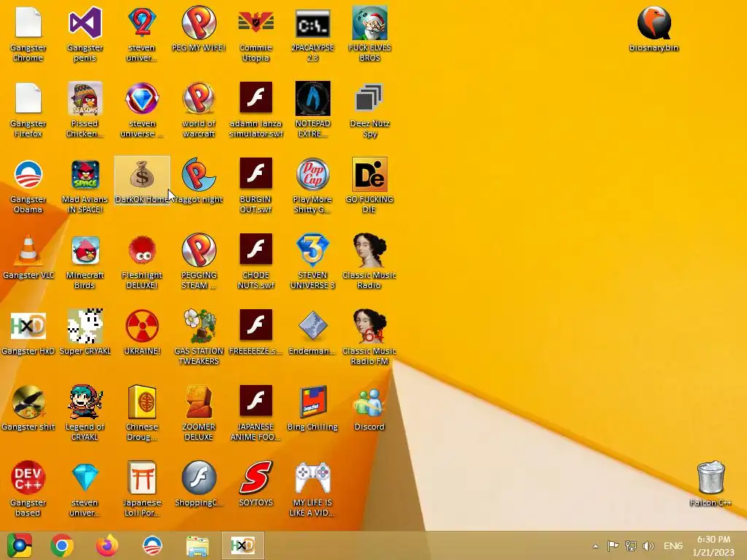Show hidden system tray icons
Image resolution: width=747 pixels, height=560 pixels.
[x=595, y=545]
